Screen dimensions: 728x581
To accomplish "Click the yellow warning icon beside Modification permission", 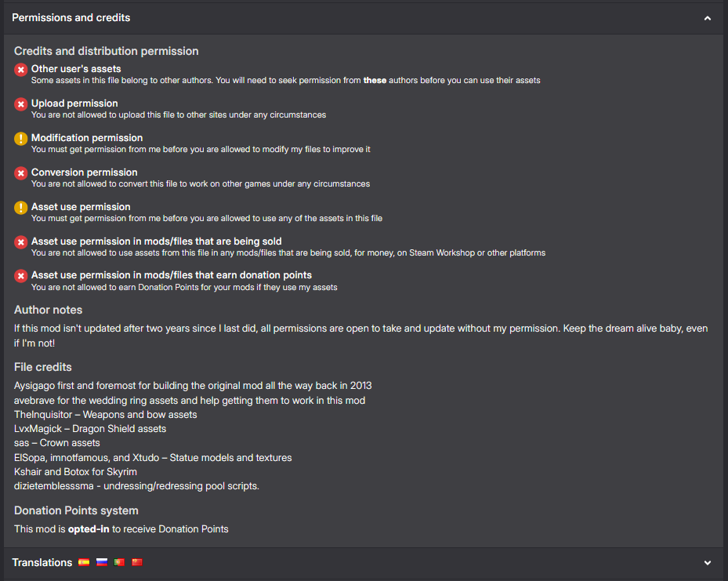I will point(21,139).
